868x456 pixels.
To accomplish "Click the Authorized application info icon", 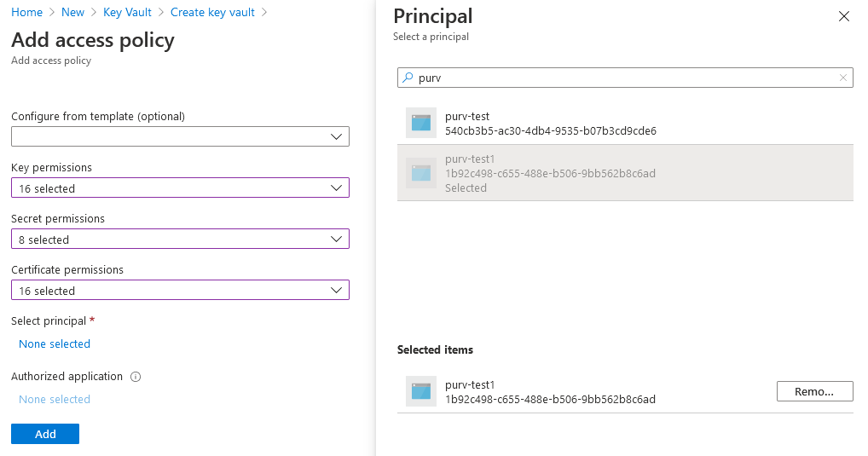I will (x=136, y=377).
